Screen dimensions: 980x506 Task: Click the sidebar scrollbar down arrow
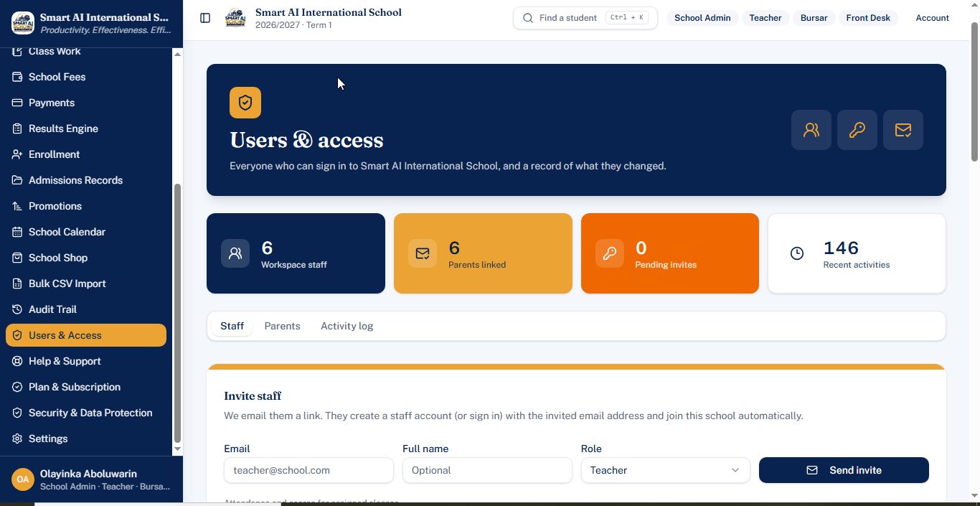point(178,449)
